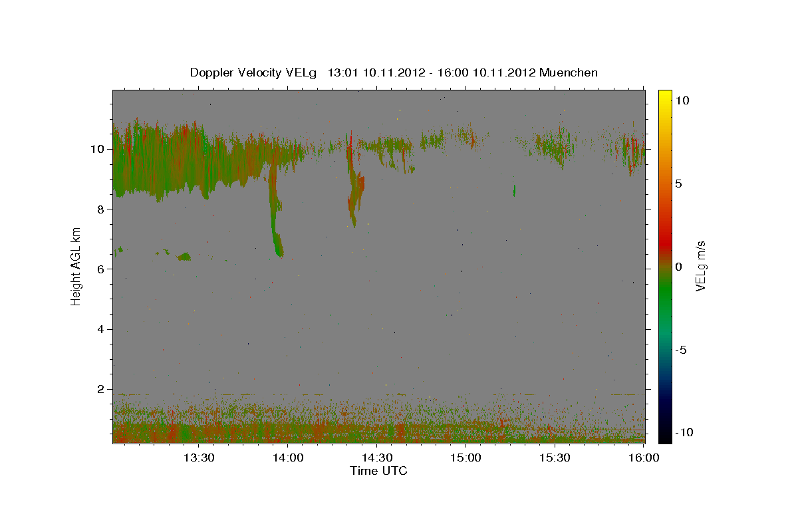The height and width of the screenshot is (532, 798).
Task: Click the 'VELg m/s' colorbar label
Action: coord(700,266)
